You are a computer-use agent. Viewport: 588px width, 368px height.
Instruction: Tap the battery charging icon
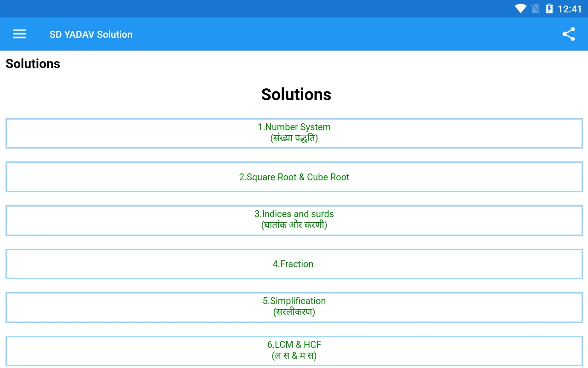point(549,9)
